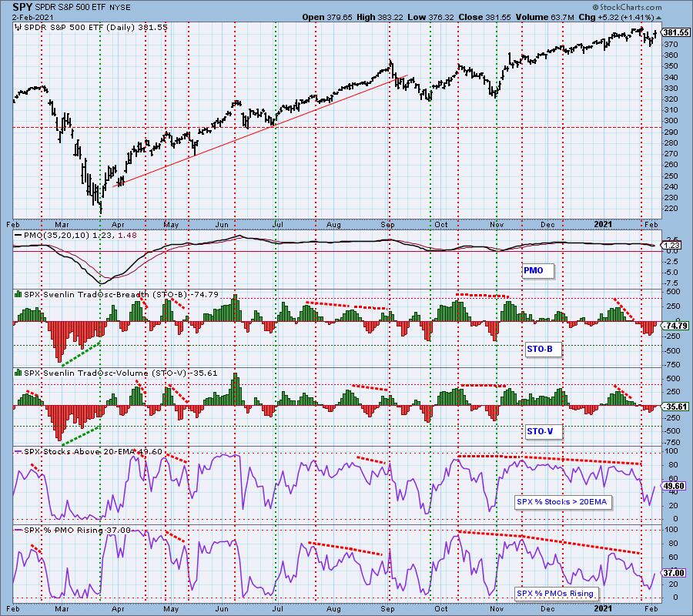Click the SPX % Stocks > 20EMA label box

(x=564, y=502)
